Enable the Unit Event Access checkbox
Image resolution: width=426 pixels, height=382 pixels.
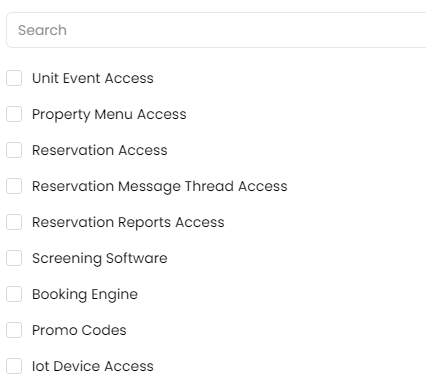(14, 78)
